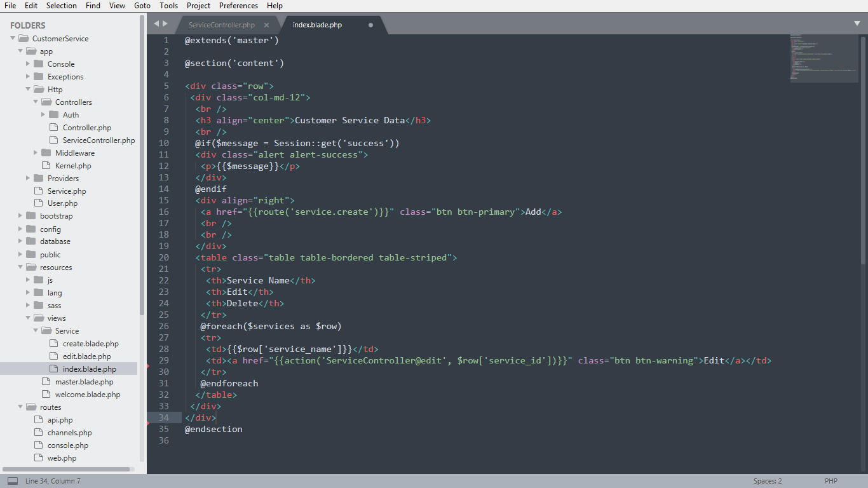Screen dimensions: 868x488
Task: Expand the Auth folder
Action: (x=43, y=114)
